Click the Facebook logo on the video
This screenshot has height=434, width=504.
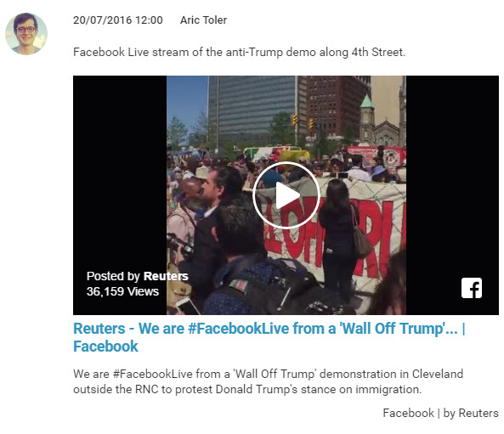[x=472, y=288]
